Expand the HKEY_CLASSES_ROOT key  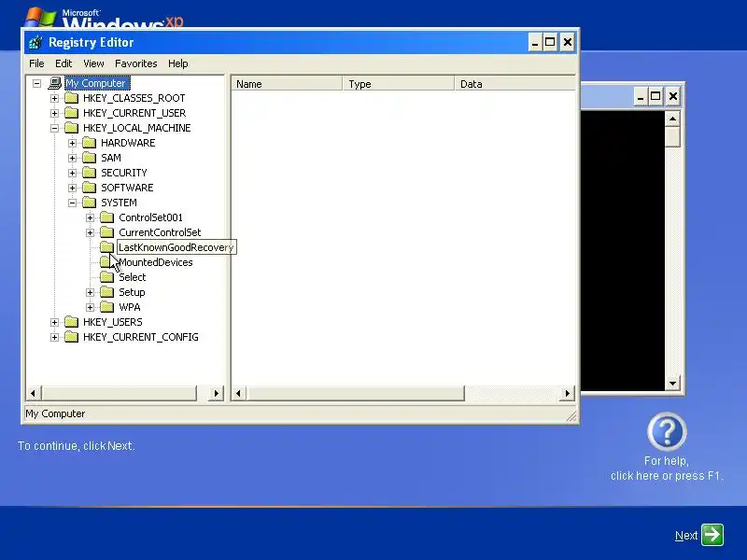pyautogui.click(x=54, y=98)
